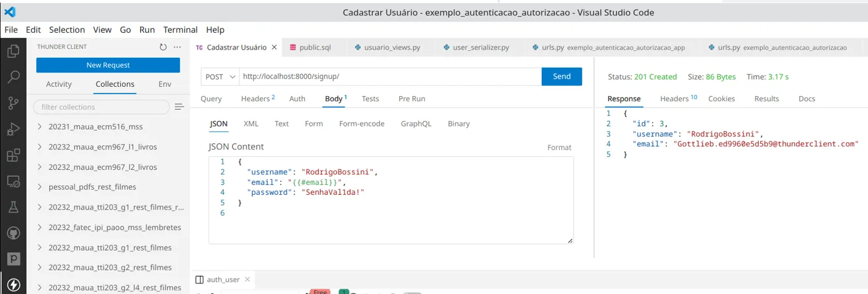Open the collections filter menu icon
The height and width of the screenshot is (294, 868).
click(179, 107)
